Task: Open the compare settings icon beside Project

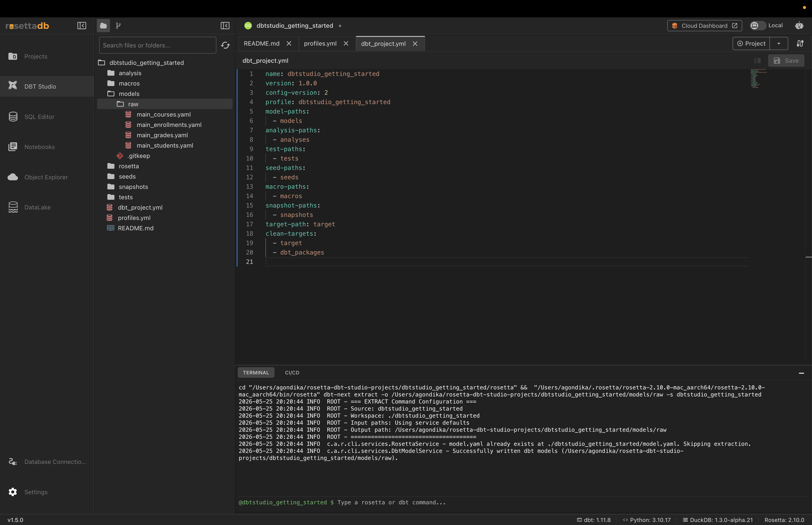Action: (800, 44)
